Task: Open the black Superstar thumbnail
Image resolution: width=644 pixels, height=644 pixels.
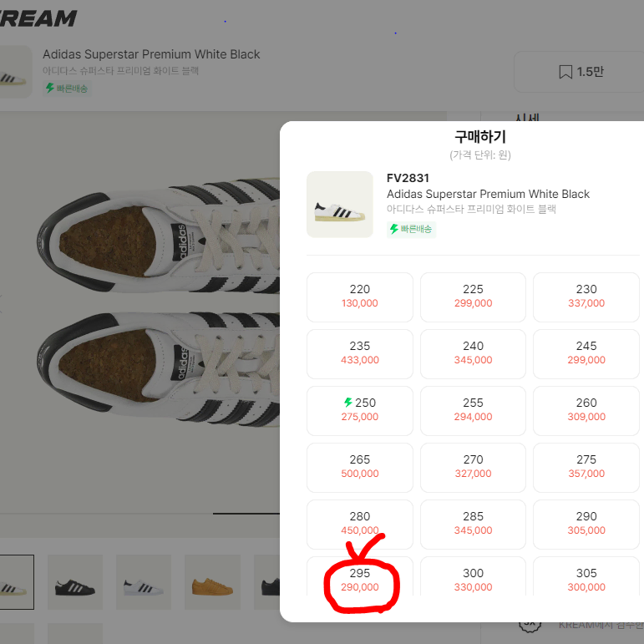Action: pyautogui.click(x=75, y=582)
